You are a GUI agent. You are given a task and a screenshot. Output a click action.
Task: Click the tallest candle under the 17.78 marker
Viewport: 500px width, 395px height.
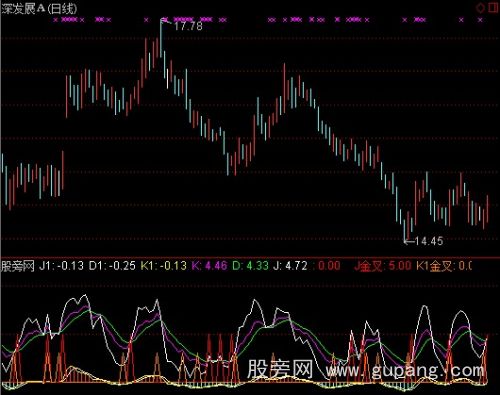[x=161, y=38]
